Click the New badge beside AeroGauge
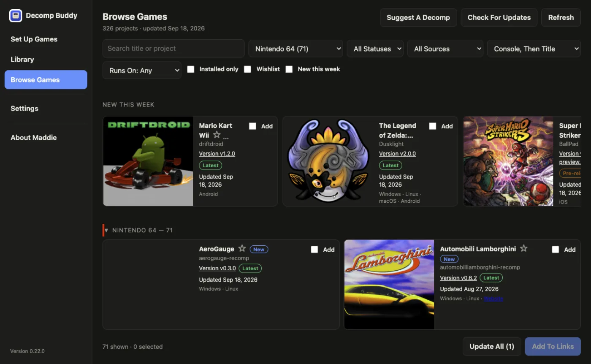 click(x=259, y=250)
